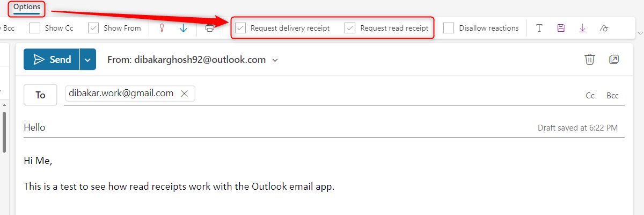This screenshot has width=644, height=215.
Task: Uncheck Show From checkbox
Action: (93, 28)
